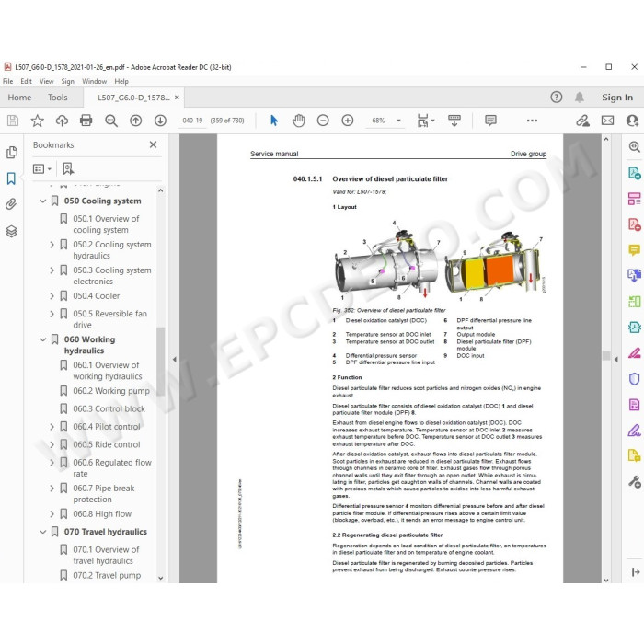Print the document with the printer icon

[86, 121]
